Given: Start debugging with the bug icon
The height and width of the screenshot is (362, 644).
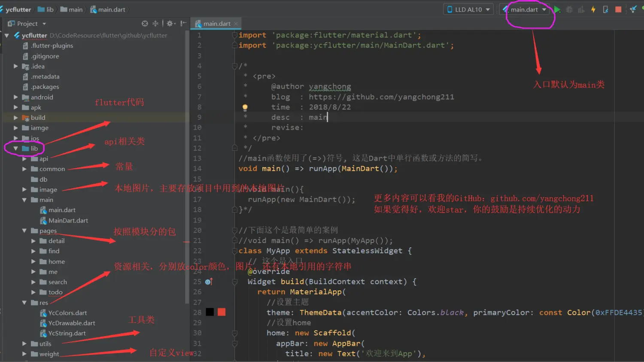Looking at the screenshot, I should coord(569,9).
